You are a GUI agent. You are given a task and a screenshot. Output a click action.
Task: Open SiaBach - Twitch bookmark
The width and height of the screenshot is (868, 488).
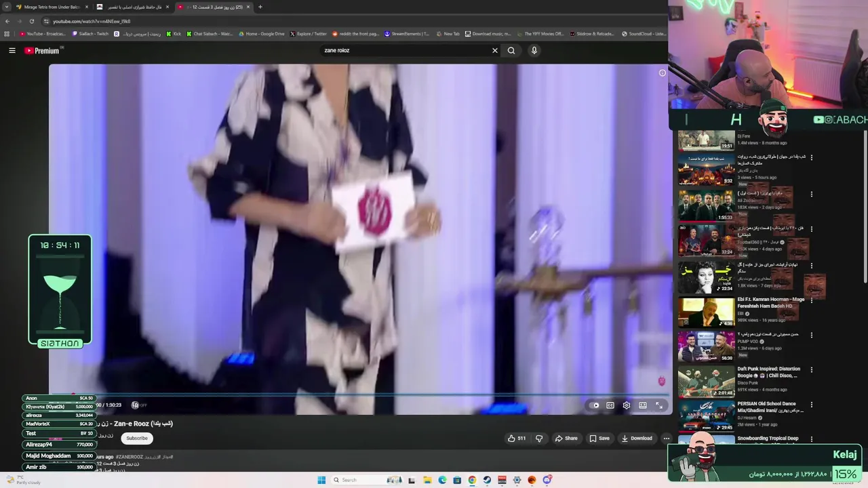90,33
